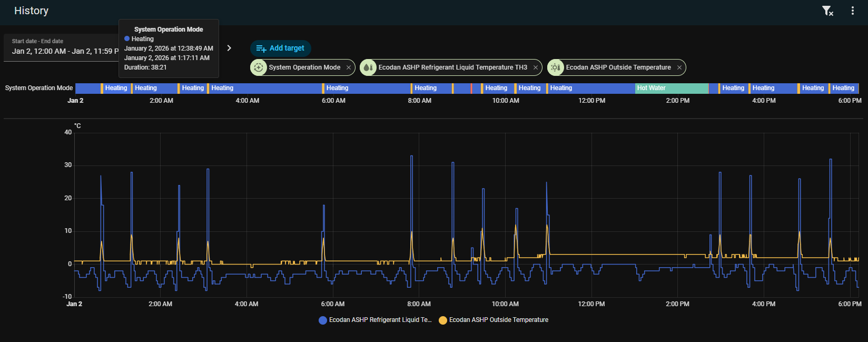868x342 pixels.
Task: Remove the Refrigerant Liquid Temperature TH3 target
Action: tap(536, 67)
